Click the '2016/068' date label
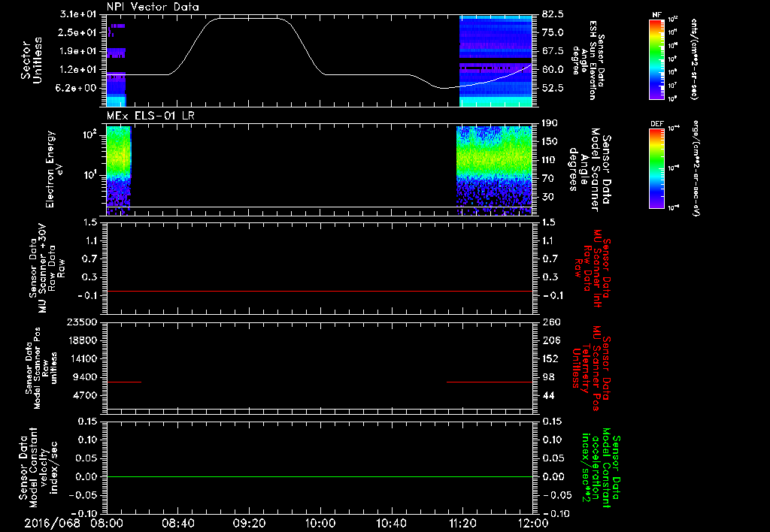The image size is (770, 532). click(53, 523)
